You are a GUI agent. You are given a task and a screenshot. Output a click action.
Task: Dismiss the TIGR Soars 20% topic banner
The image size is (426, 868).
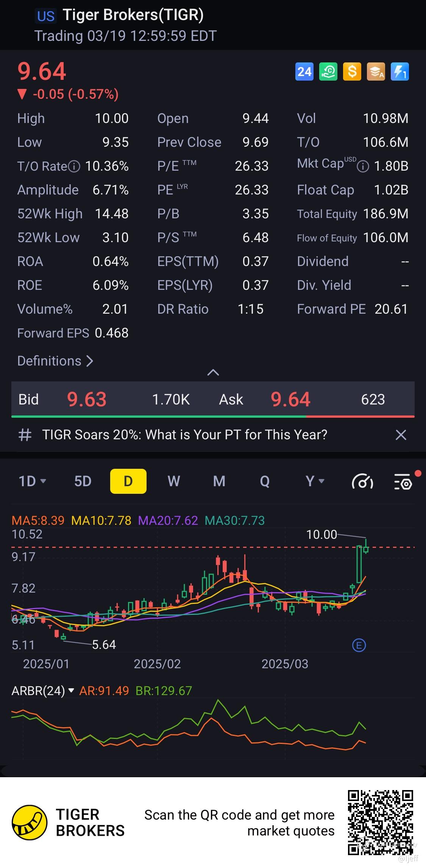tap(401, 435)
